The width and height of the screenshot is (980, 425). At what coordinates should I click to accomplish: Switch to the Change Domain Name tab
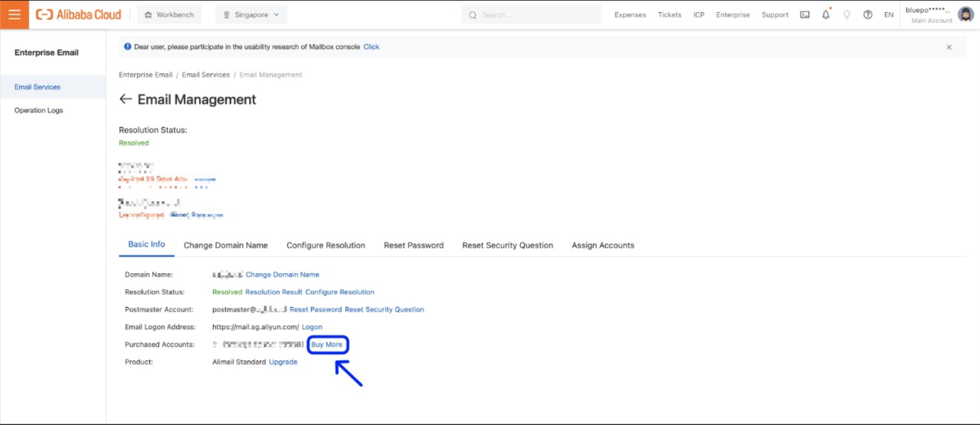226,245
